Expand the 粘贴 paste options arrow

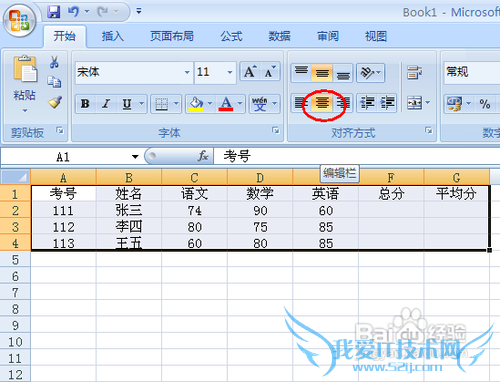click(x=25, y=110)
